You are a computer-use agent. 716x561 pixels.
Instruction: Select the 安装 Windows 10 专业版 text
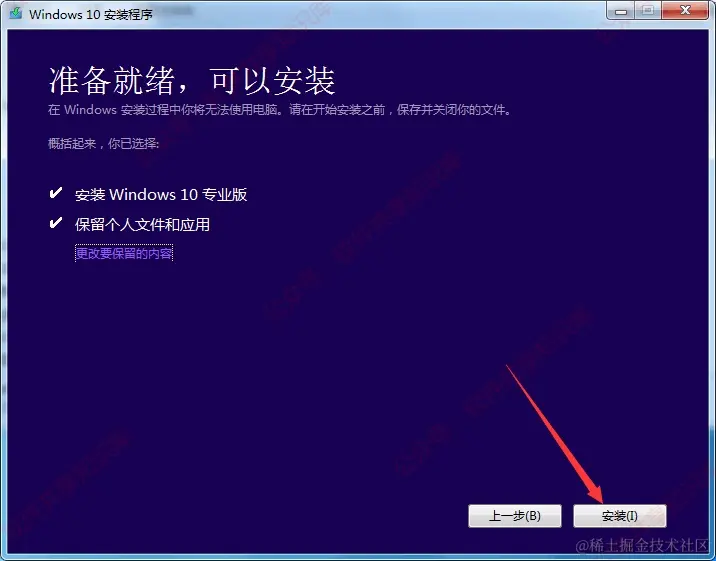click(161, 195)
